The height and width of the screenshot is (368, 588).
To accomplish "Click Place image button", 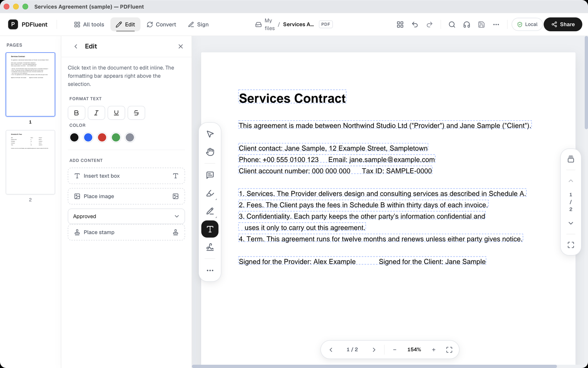I will pos(126,197).
